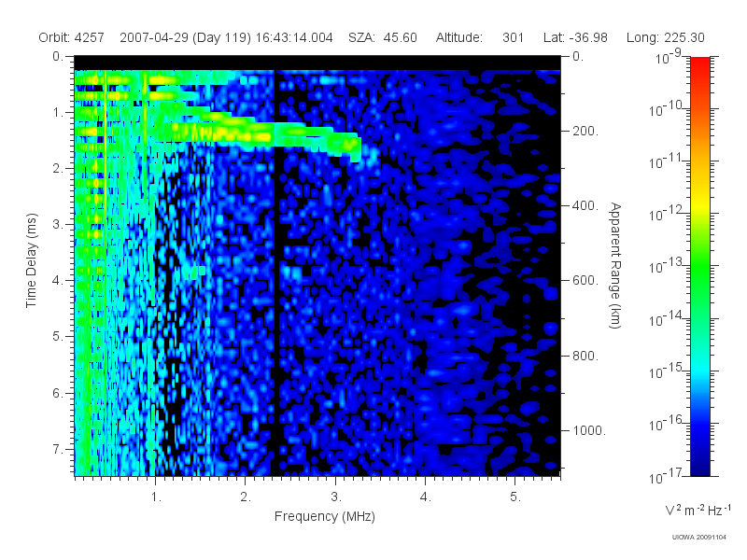
Task: Click the apparent range tick '1000.'
Action: [x=589, y=430]
